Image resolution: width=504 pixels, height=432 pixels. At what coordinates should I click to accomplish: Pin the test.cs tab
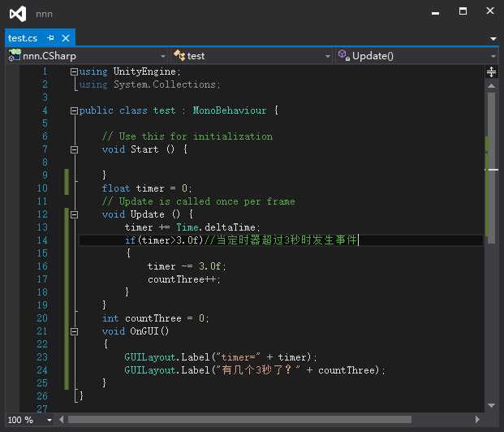(x=50, y=38)
